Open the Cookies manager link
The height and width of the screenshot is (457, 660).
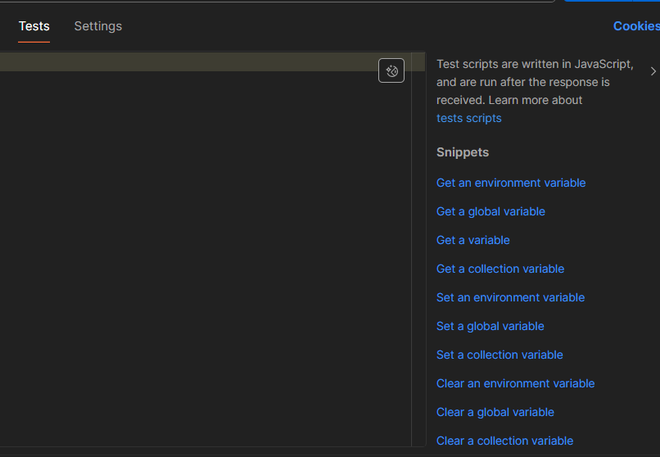point(636,26)
